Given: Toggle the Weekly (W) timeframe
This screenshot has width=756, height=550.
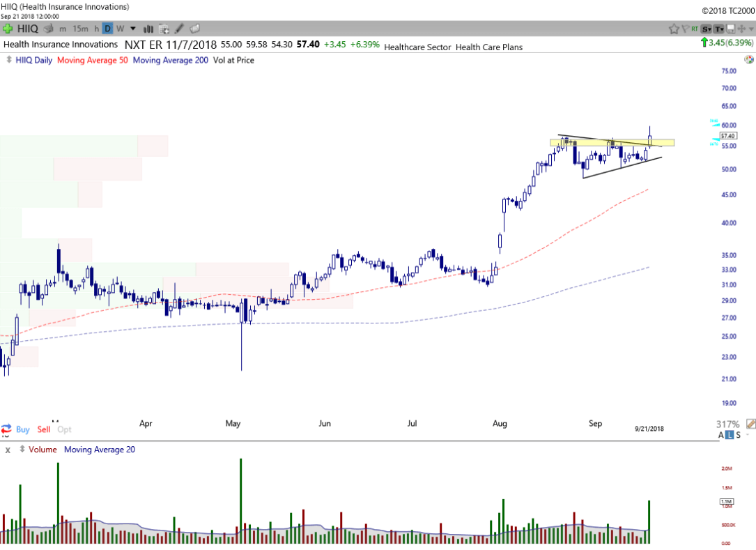Looking at the screenshot, I should coord(120,29).
